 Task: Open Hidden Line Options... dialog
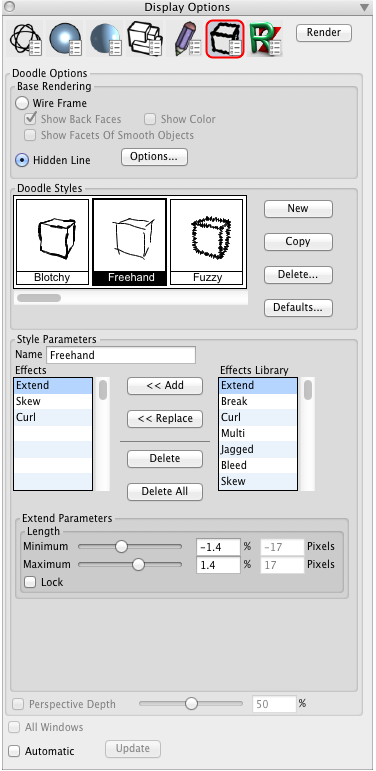(x=154, y=157)
